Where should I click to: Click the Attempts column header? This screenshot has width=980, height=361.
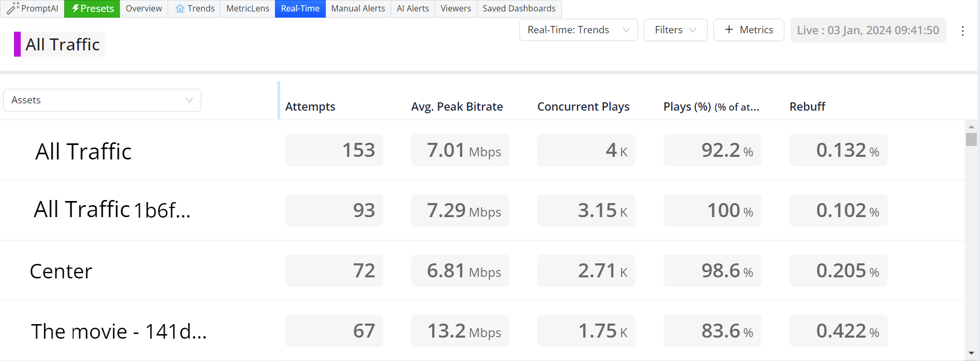(310, 106)
